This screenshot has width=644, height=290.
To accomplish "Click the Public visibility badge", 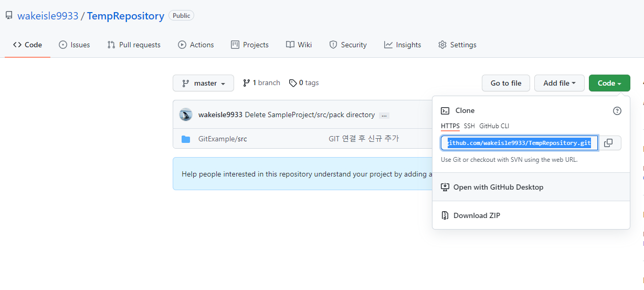I will click(182, 16).
